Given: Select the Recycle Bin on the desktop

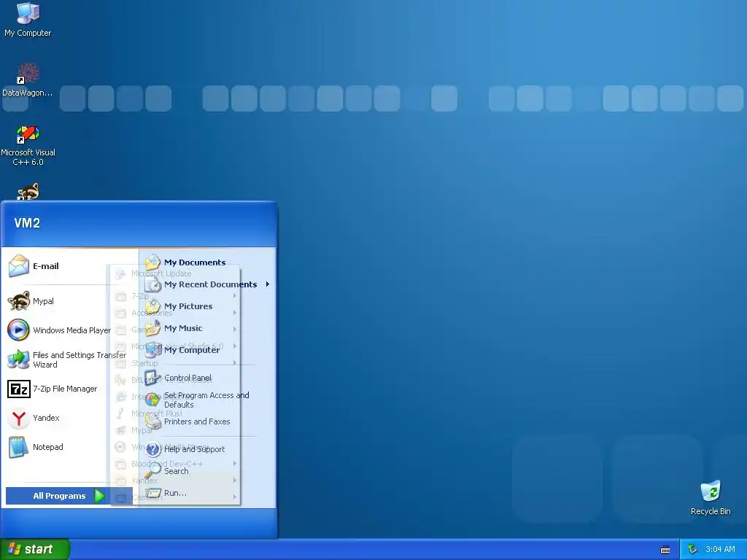Looking at the screenshot, I should click(x=711, y=498).
